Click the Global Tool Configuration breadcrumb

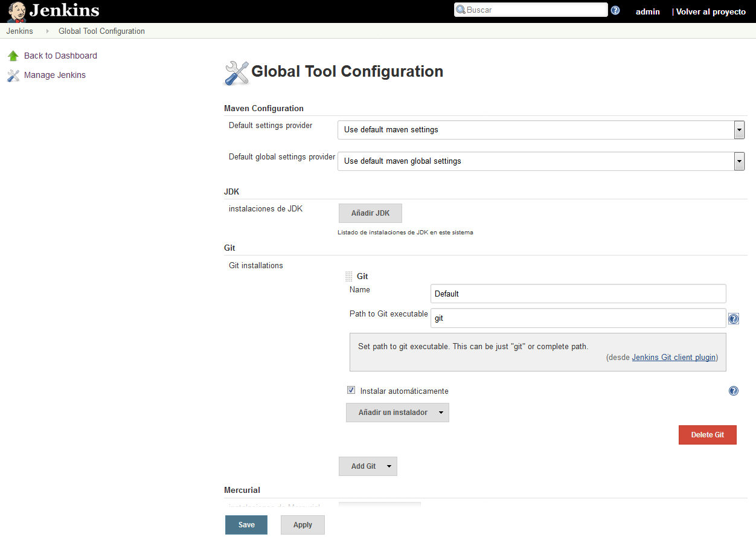[x=101, y=31]
